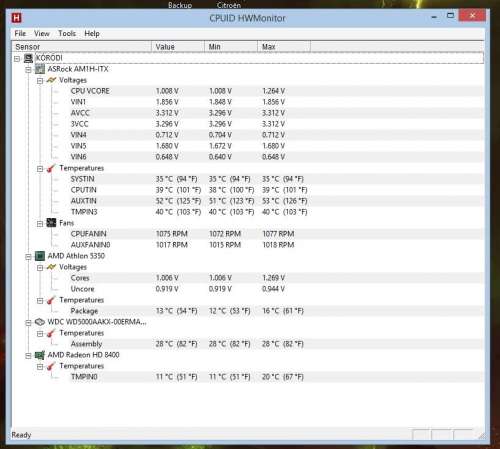This screenshot has height=449, width=500.
Task: Open the Tools menu
Action: click(67, 33)
